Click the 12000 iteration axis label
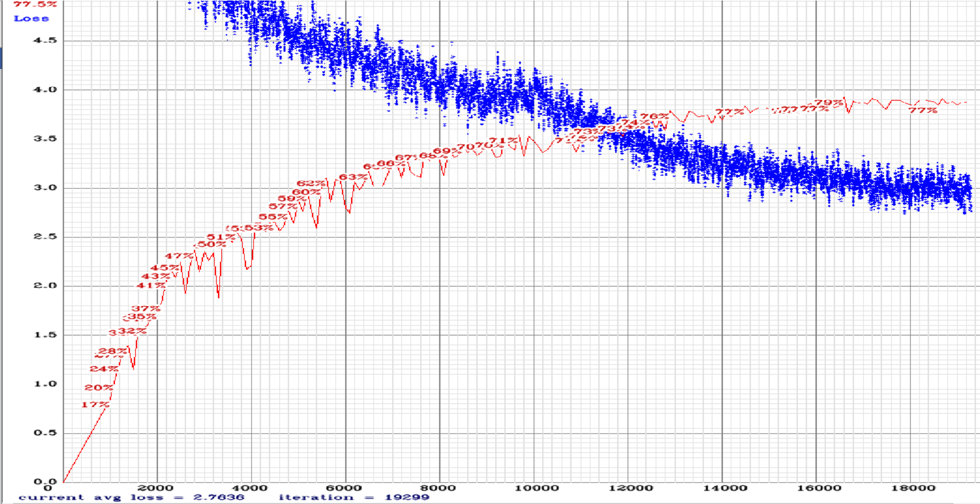 pos(630,488)
